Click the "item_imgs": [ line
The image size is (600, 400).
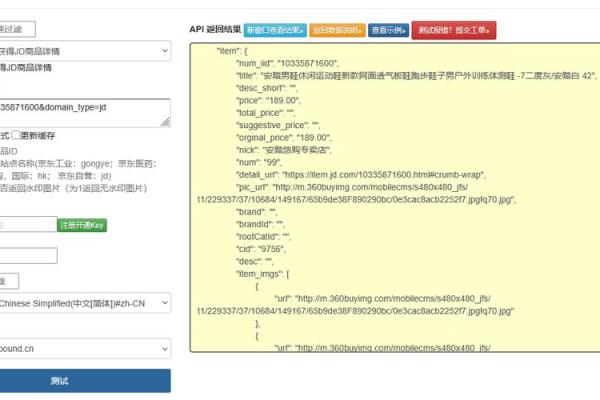tap(262, 274)
